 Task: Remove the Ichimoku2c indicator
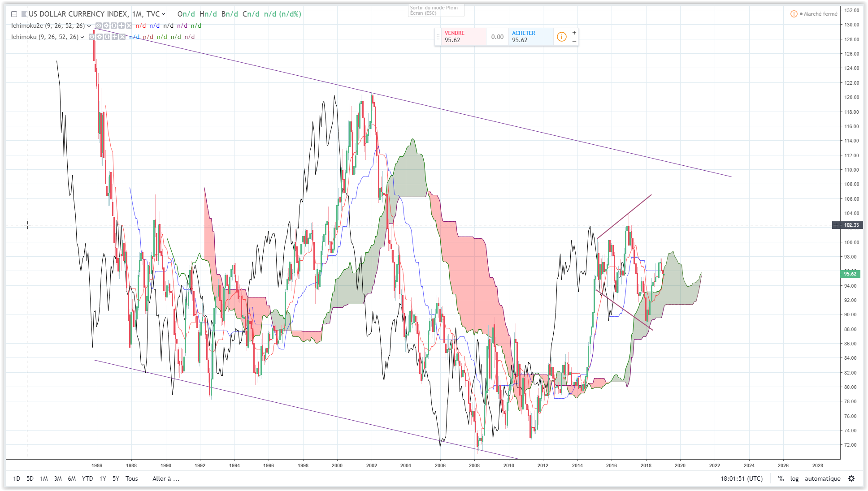pos(129,26)
